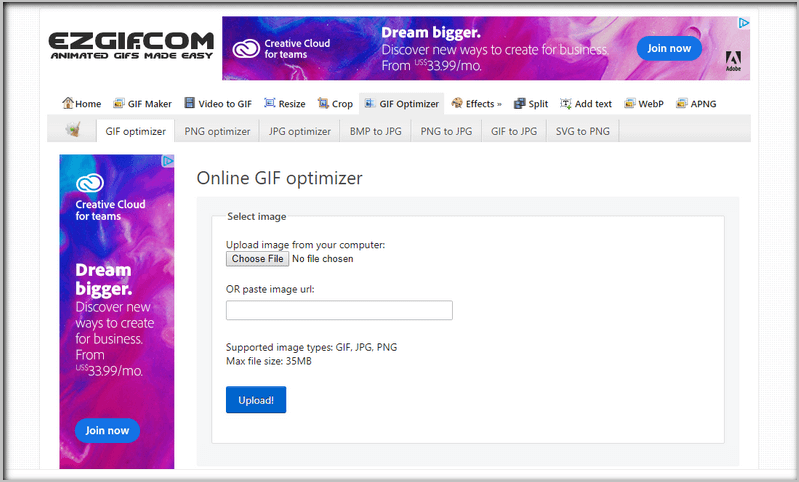Open the Resize menu item
This screenshot has width=799, height=482.
click(x=285, y=103)
